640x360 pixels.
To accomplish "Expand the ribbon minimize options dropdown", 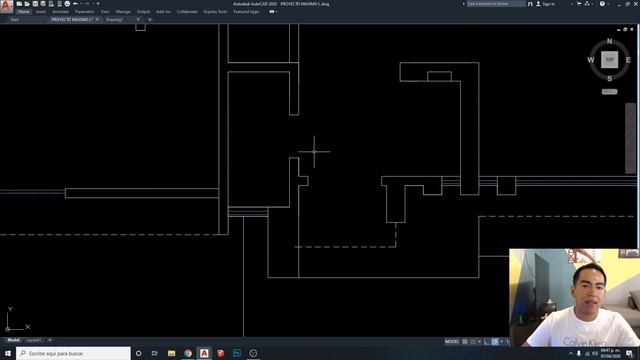I will tap(277, 12).
